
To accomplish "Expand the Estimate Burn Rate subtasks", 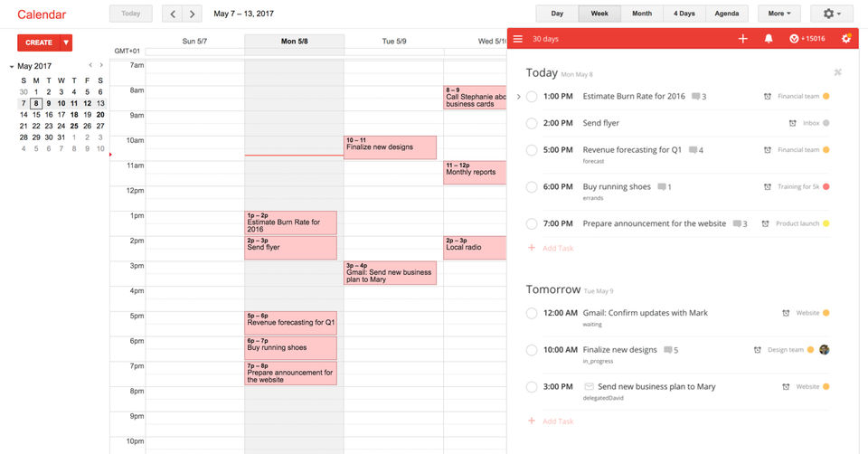I will pos(518,97).
